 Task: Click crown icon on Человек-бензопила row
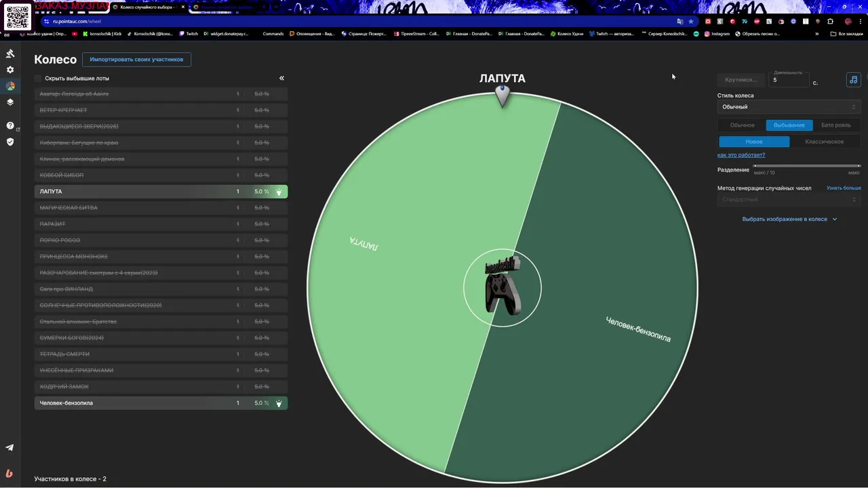[279, 403]
